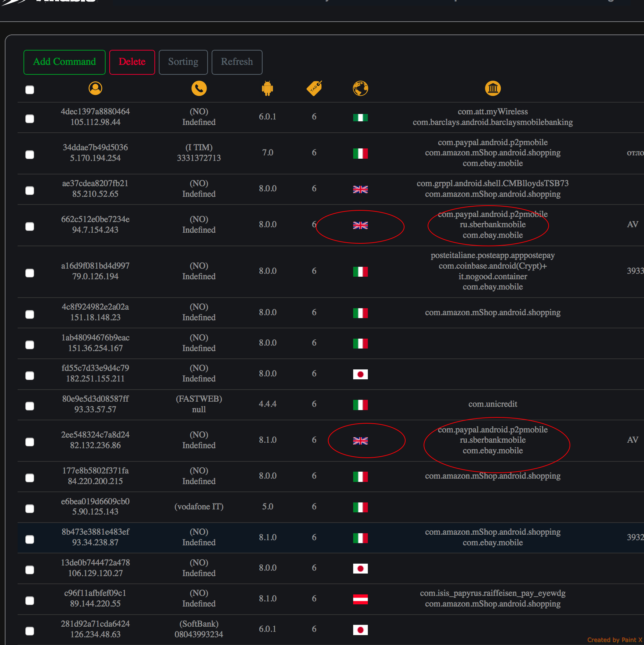Check the box for row e6bea019d6609cb0
Screen dimensions: 644x645
(30, 508)
